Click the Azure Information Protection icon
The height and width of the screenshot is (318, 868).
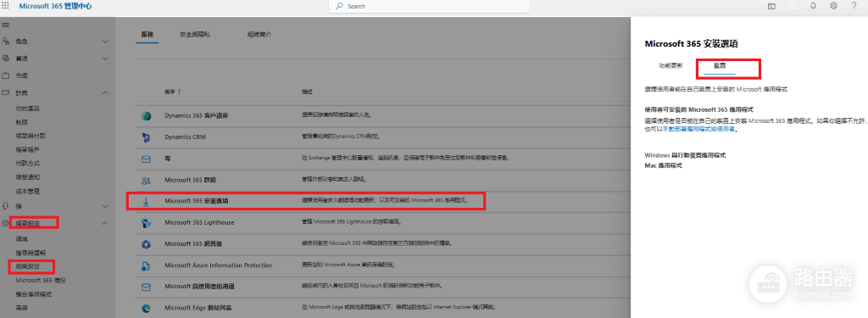click(146, 265)
